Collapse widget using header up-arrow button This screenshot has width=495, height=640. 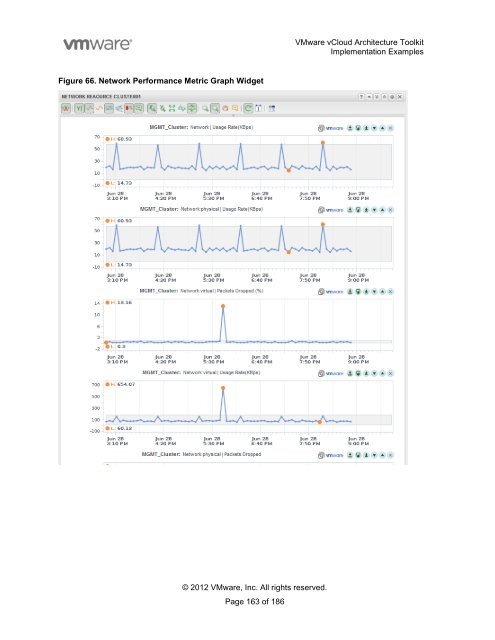(x=384, y=97)
